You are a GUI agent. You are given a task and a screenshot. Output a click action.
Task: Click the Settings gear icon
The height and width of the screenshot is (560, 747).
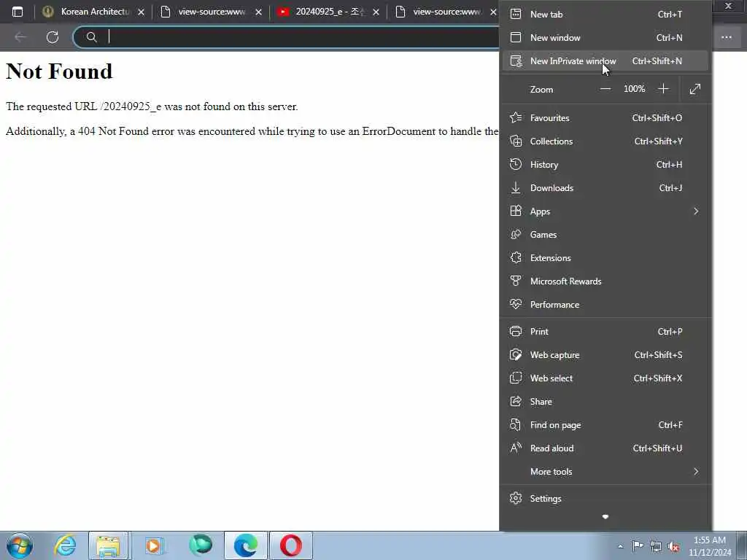coord(516,499)
